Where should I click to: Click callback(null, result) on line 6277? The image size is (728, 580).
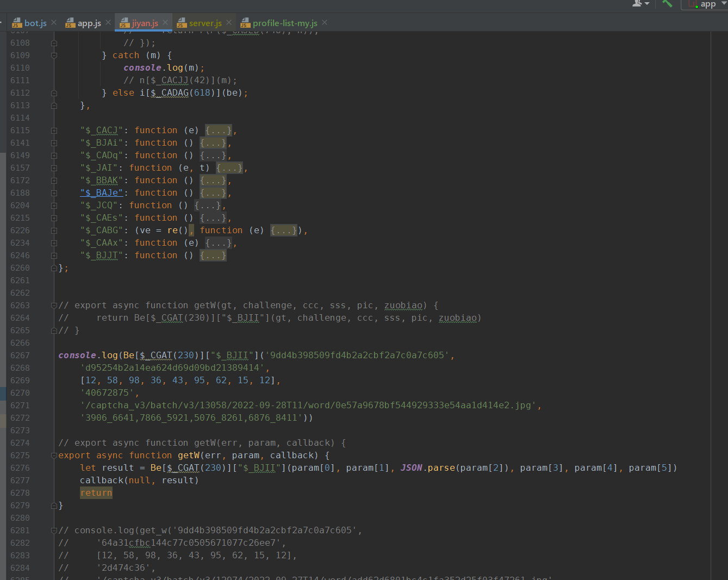tap(140, 481)
